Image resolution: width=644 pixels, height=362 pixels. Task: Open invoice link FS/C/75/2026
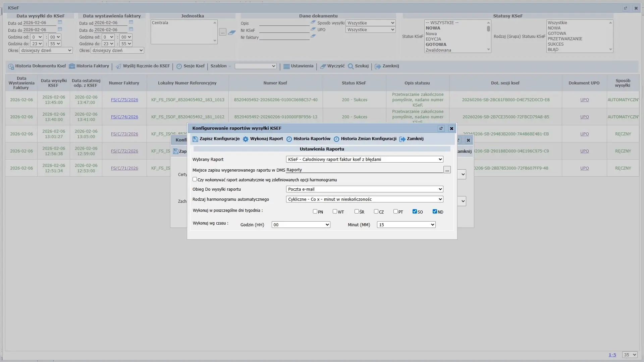124,100
